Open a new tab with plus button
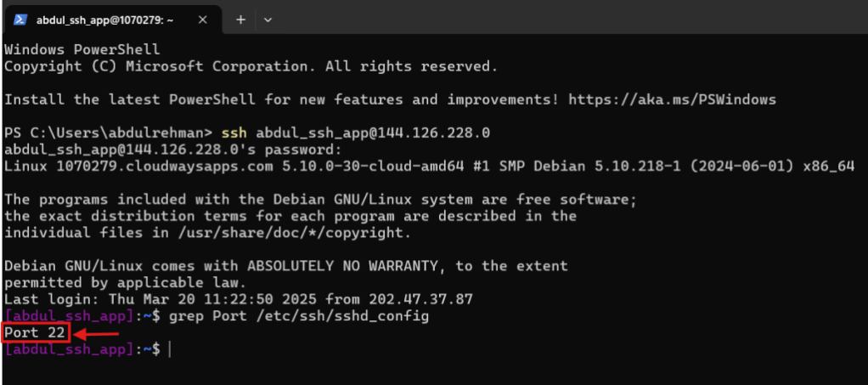 pos(240,19)
